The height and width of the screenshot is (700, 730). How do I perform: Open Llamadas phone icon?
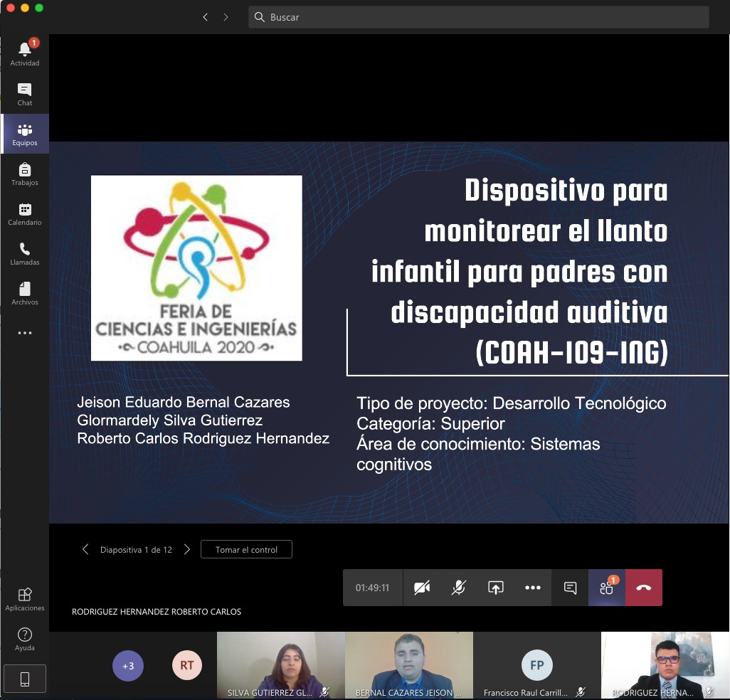[25, 253]
